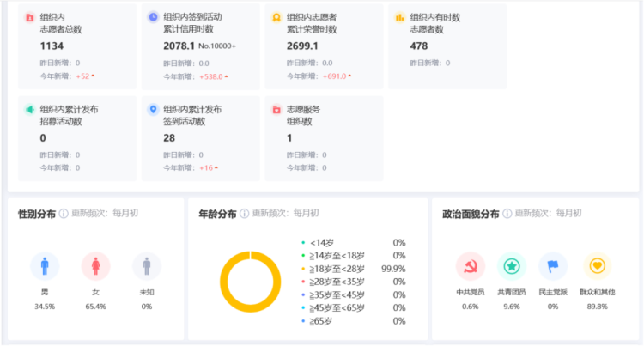Click the 民主党派 flag icon

553,267
